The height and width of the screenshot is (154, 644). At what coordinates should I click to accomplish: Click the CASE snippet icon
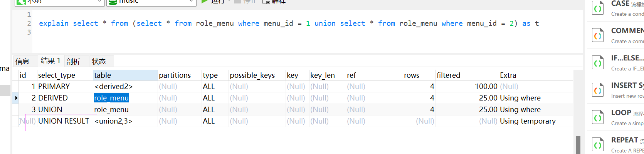598,8
